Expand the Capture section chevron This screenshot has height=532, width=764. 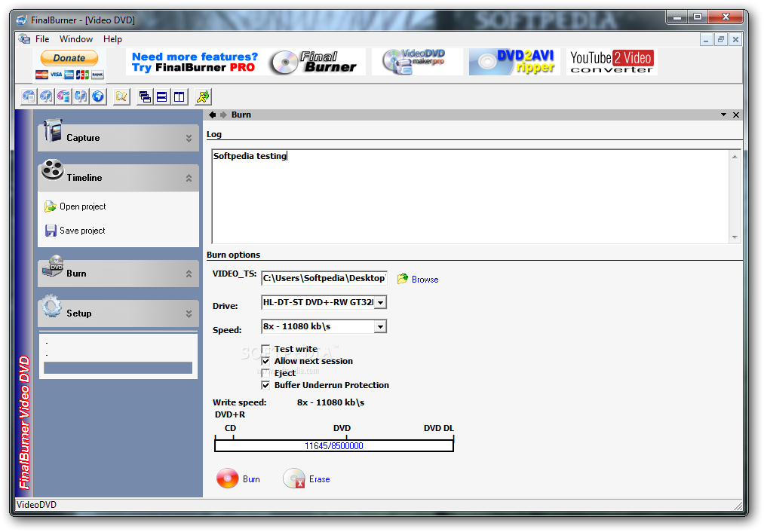coord(189,138)
